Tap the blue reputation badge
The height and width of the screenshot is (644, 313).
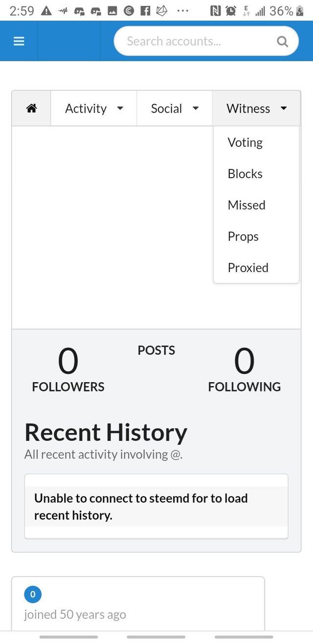[33, 595]
